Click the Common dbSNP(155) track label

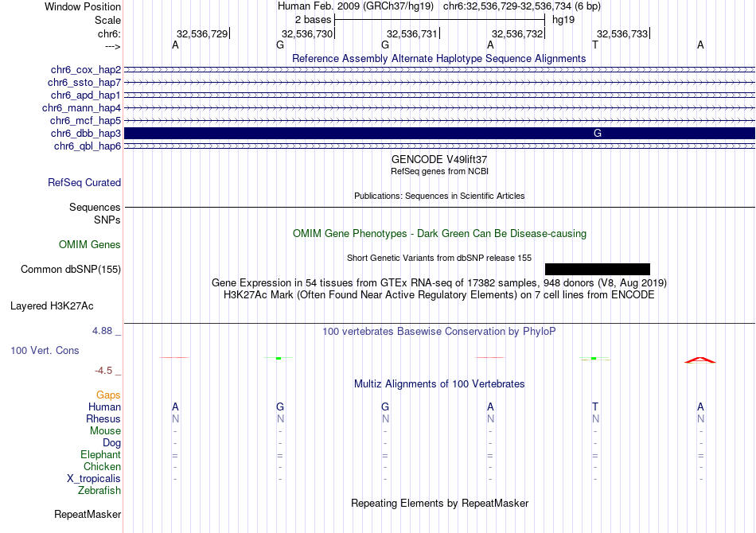tap(71, 270)
